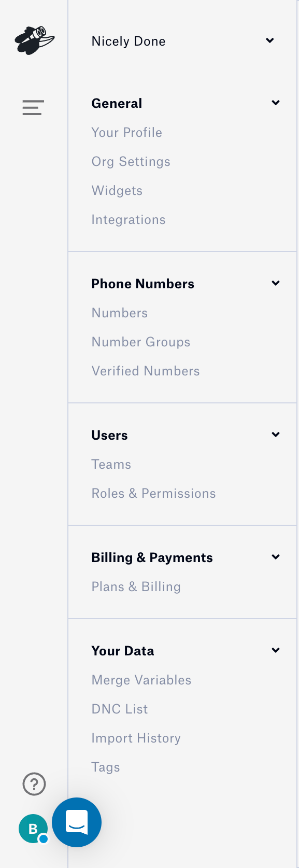Open Your Profile settings
This screenshot has height=868, width=299.
coord(126,132)
